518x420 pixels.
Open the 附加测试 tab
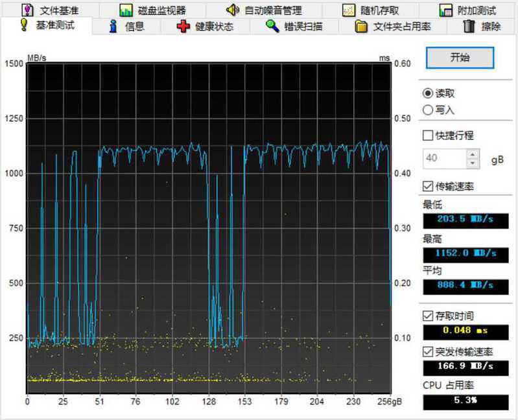tap(468, 10)
